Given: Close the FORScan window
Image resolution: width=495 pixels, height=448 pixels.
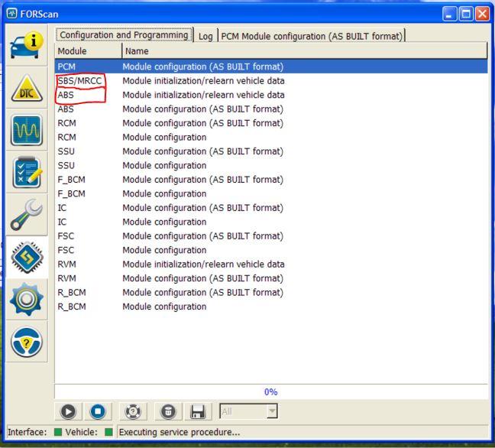Looking at the screenshot, I should pyautogui.click(x=483, y=14).
